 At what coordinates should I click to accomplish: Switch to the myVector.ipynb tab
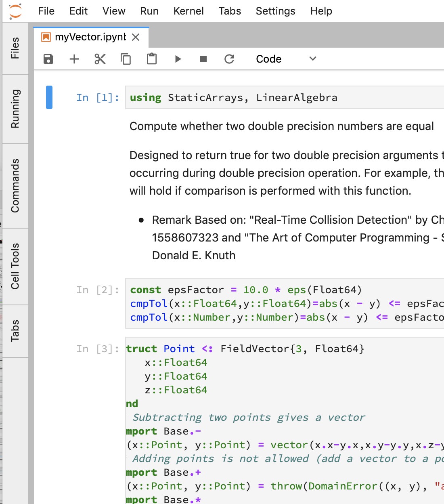[91, 38]
